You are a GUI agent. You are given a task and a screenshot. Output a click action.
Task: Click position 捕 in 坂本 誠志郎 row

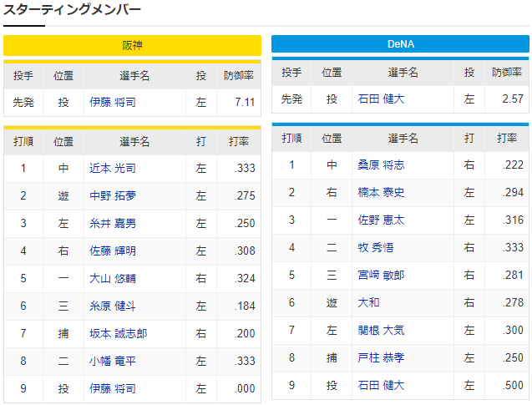pyautogui.click(x=63, y=333)
